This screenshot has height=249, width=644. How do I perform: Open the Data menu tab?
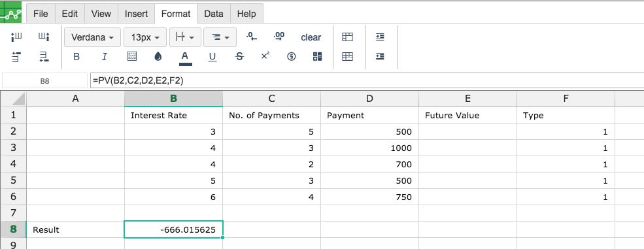[214, 14]
